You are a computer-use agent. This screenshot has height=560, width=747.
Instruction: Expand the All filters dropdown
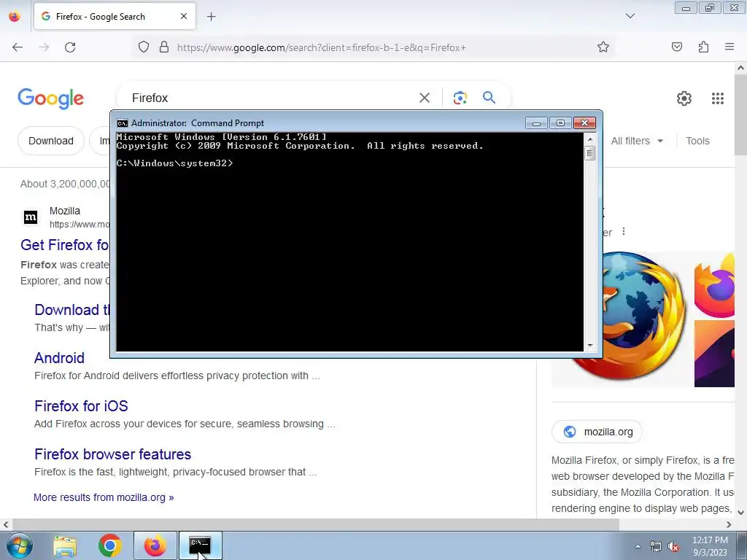[637, 141]
